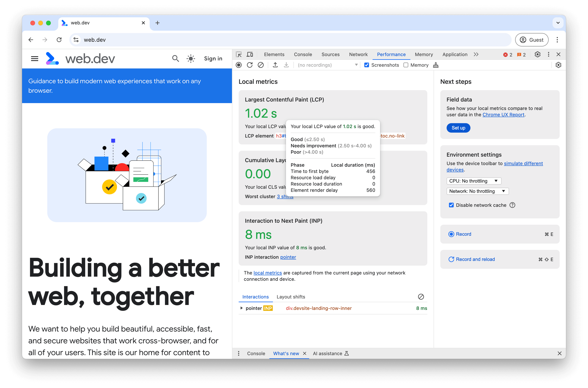
Task: Click the import recording icon
Action: 286,65
